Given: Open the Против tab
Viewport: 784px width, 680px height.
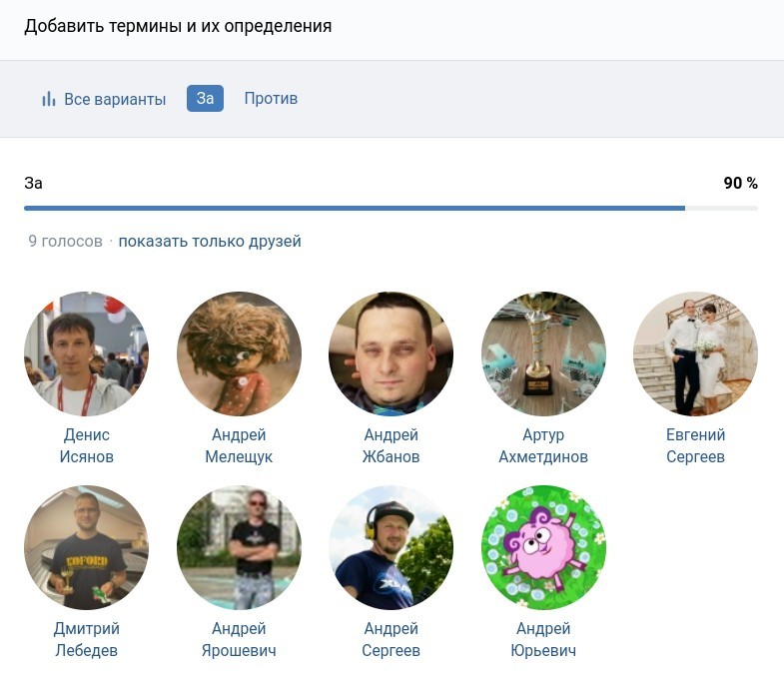Looking at the screenshot, I should (271, 98).
